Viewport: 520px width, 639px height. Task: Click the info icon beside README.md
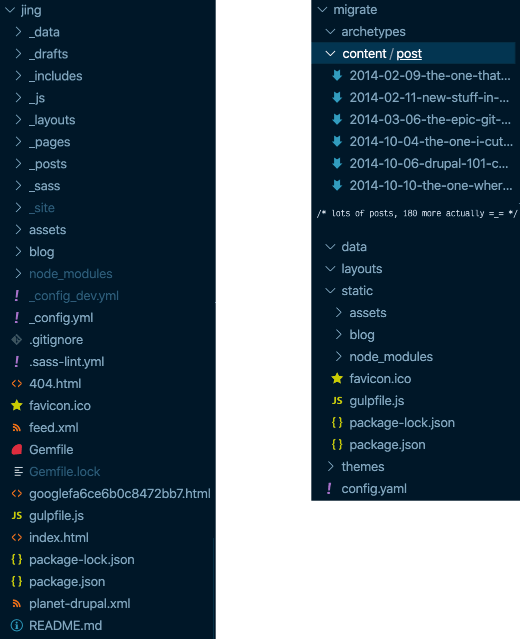(17, 626)
